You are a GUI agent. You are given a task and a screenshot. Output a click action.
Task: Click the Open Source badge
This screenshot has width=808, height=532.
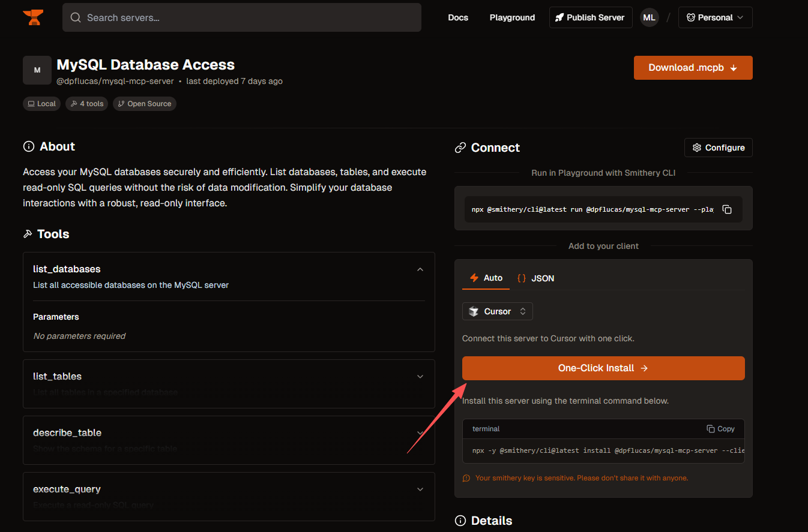tap(145, 104)
